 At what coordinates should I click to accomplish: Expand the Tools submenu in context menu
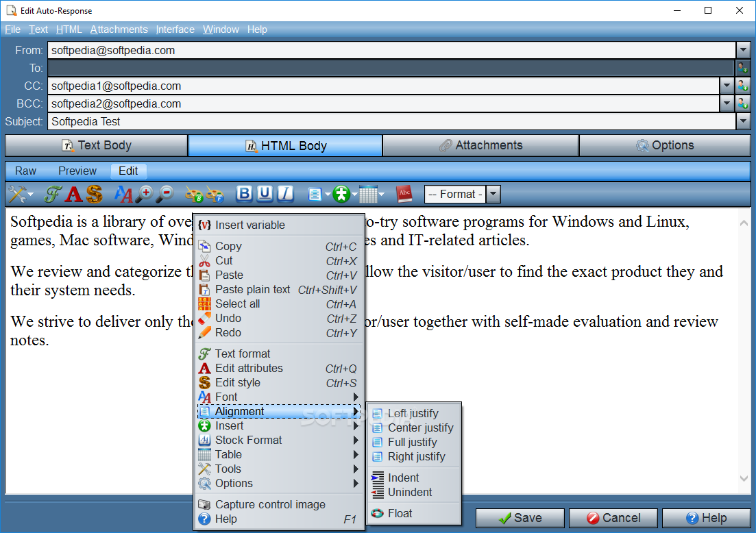pyautogui.click(x=279, y=469)
